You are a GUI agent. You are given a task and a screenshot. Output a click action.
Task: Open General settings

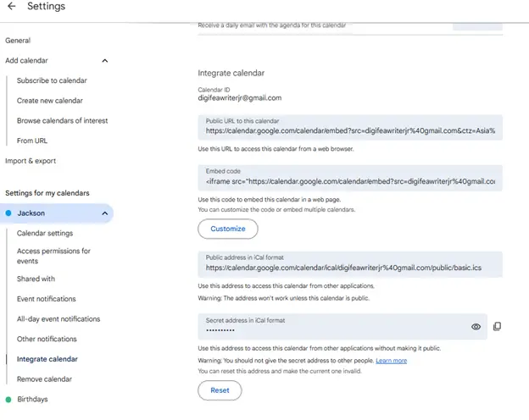pyautogui.click(x=18, y=41)
